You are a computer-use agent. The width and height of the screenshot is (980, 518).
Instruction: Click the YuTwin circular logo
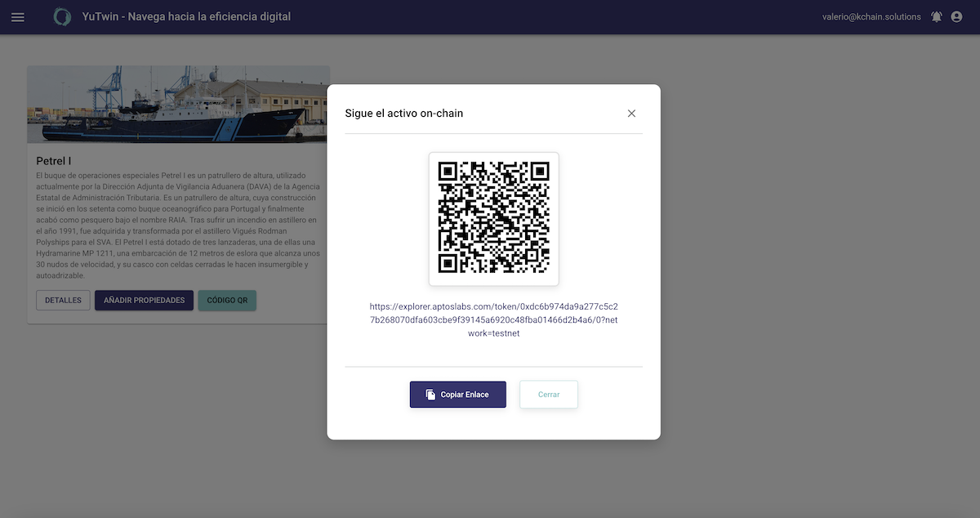62,16
